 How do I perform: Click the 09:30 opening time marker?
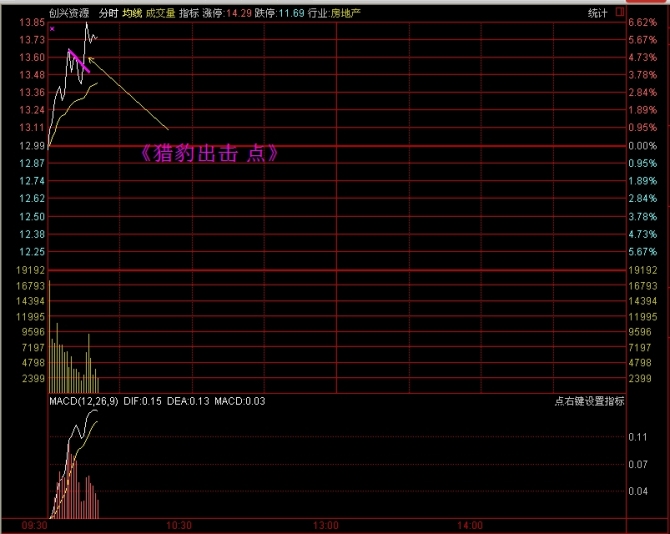tap(35, 525)
